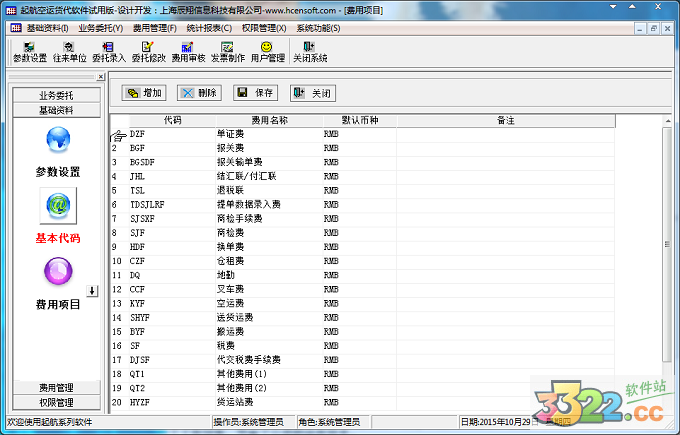680x435 pixels.
Task: Click the 代码 column header
Action: point(172,121)
